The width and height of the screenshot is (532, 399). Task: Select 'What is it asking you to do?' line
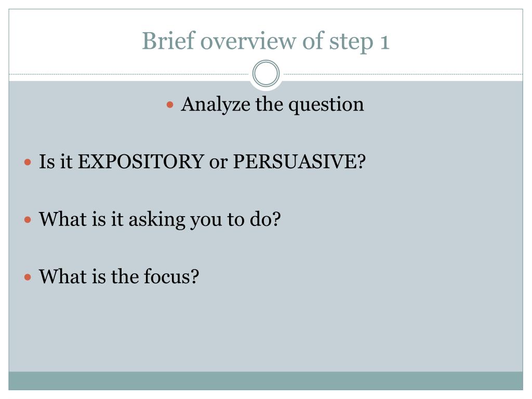pos(160,220)
